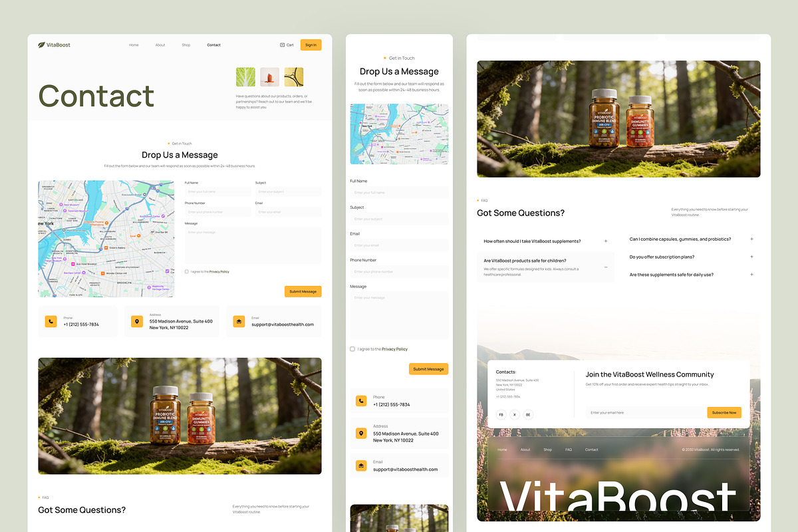Select the green leaf thumbnail near Contact heading
The image size is (798, 532).
pos(245,77)
